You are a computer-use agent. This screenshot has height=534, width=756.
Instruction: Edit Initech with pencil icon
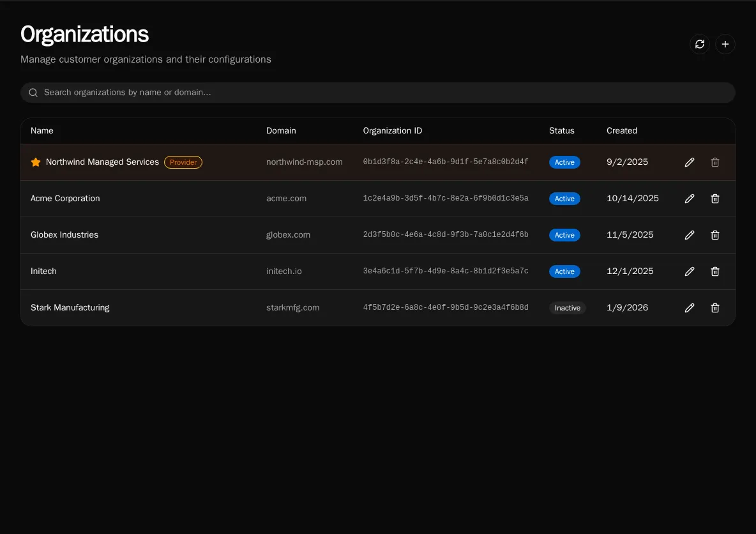coord(690,271)
